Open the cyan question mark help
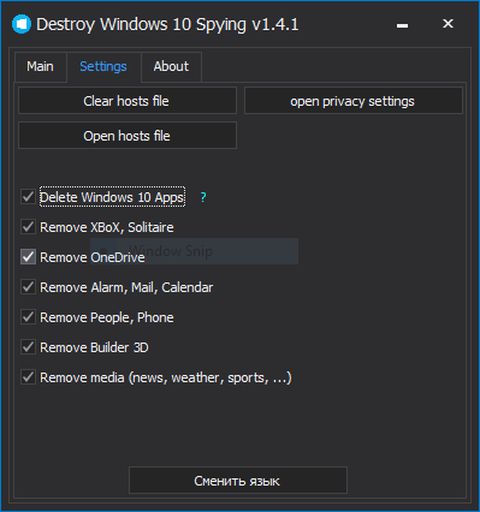 [x=203, y=197]
